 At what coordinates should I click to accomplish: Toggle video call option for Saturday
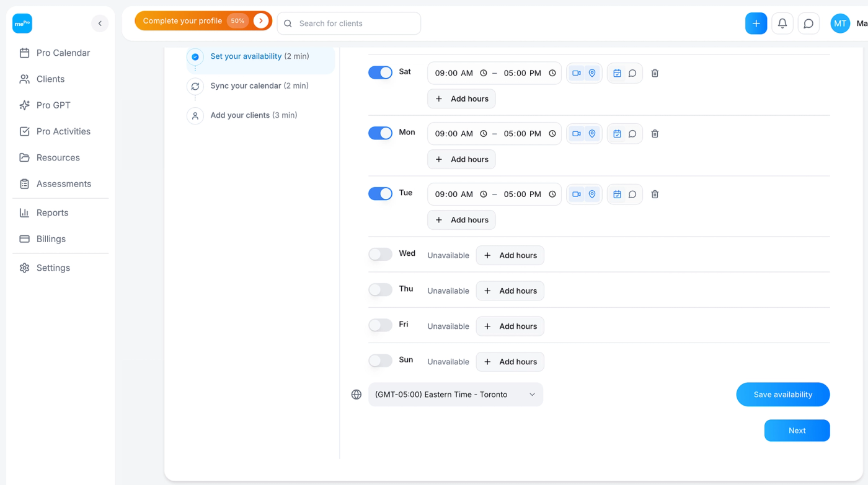(577, 73)
